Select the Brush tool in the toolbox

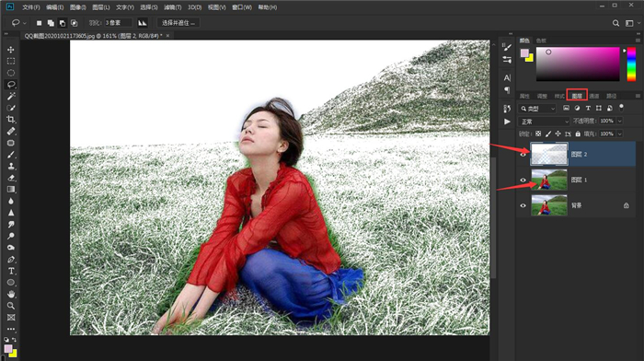pos(11,155)
